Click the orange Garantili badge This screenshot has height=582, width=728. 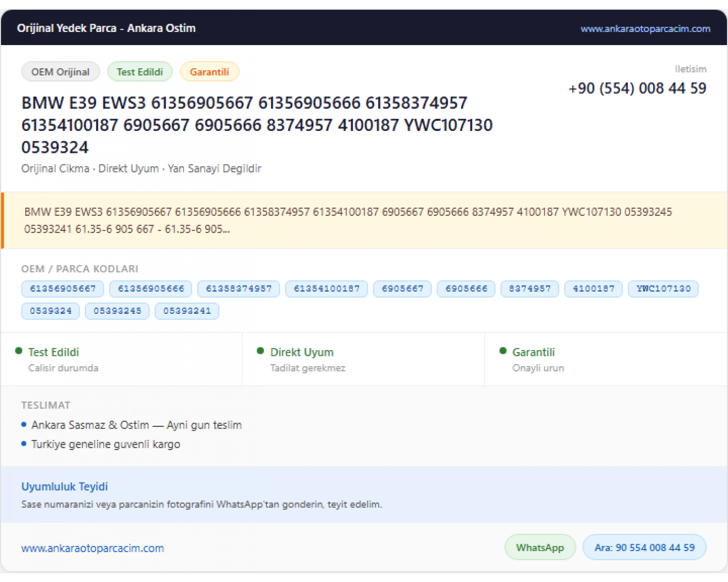point(209,72)
